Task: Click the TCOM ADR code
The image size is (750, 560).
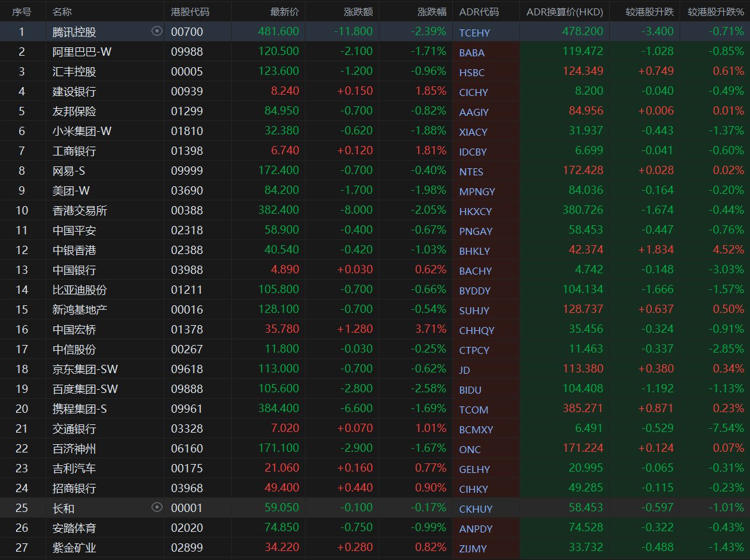Action: tap(473, 410)
